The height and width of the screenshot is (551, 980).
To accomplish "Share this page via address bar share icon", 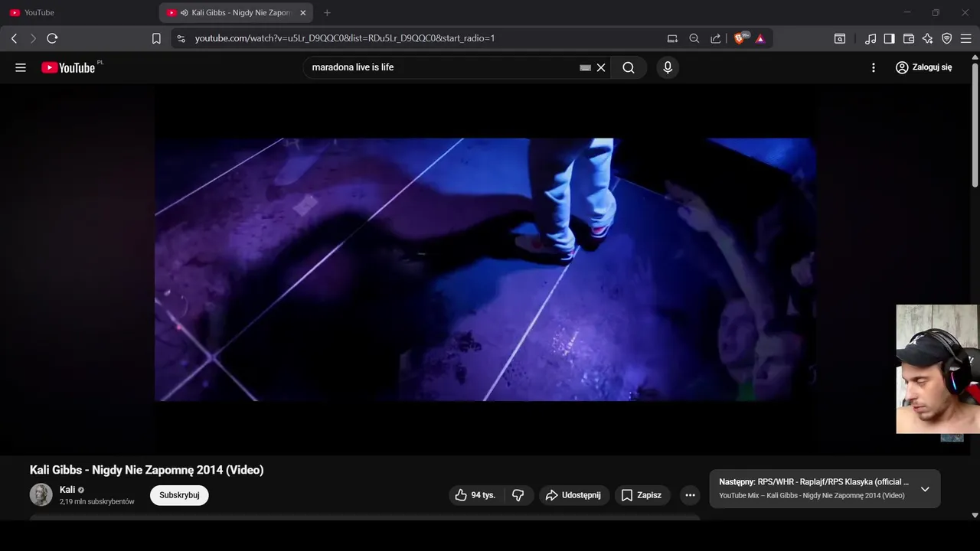I will point(716,38).
